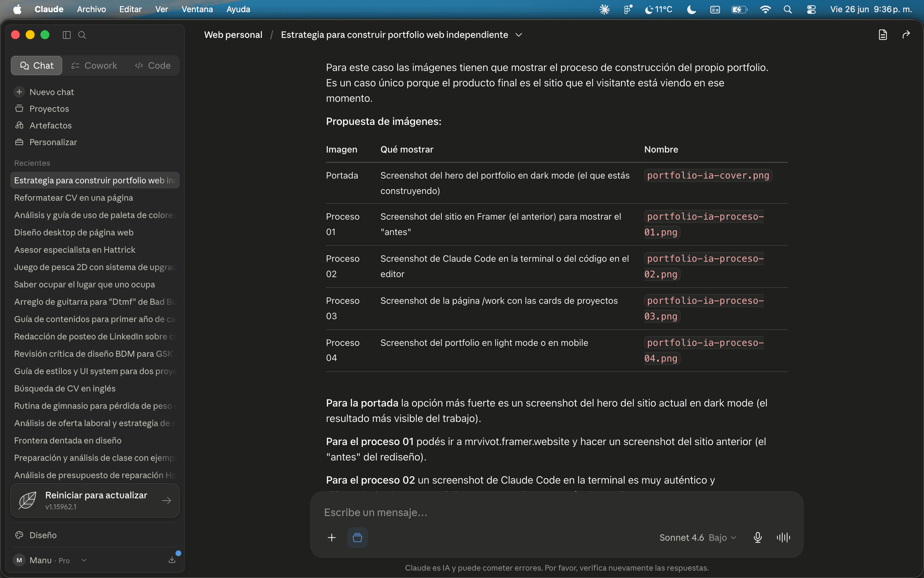Open chat Reformatear CV en una página

[95, 197]
